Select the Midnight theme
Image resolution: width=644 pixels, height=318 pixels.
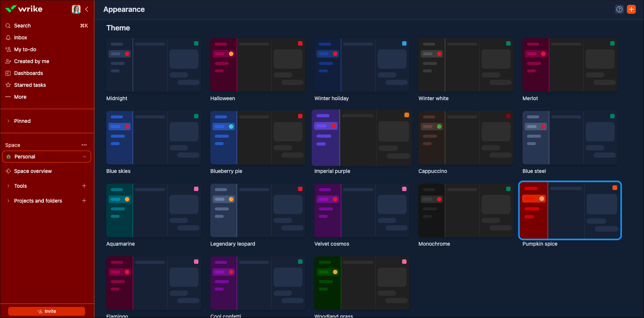click(x=153, y=65)
